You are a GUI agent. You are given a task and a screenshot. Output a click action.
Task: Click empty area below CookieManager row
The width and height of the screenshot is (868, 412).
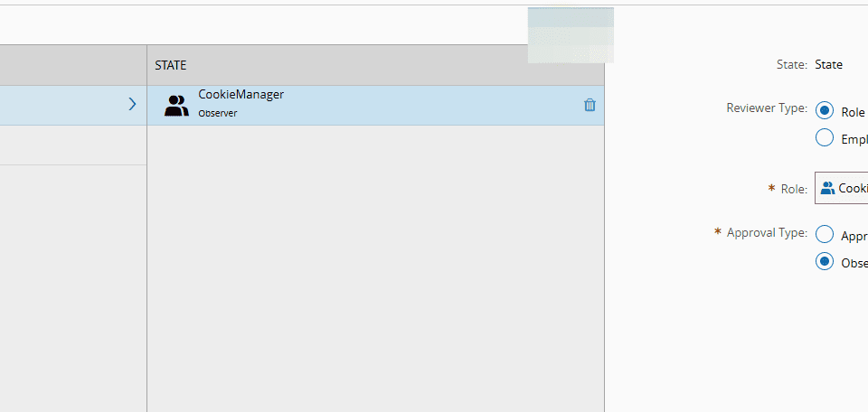click(x=375, y=262)
